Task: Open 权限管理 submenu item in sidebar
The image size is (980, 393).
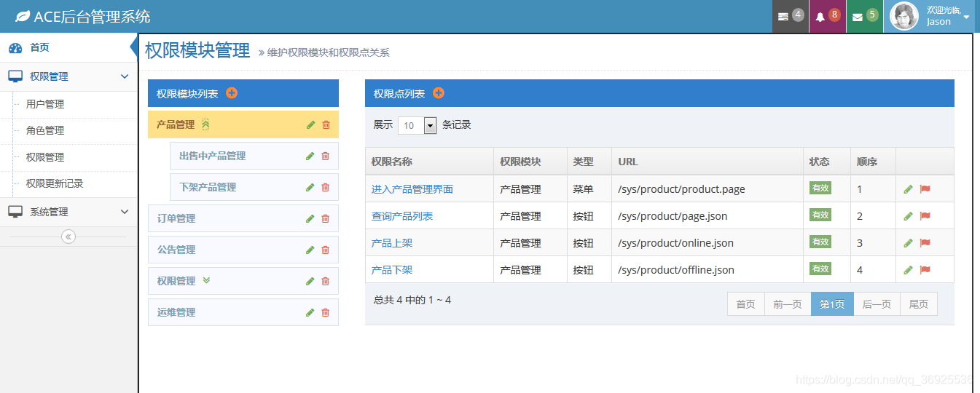Action: (x=45, y=157)
